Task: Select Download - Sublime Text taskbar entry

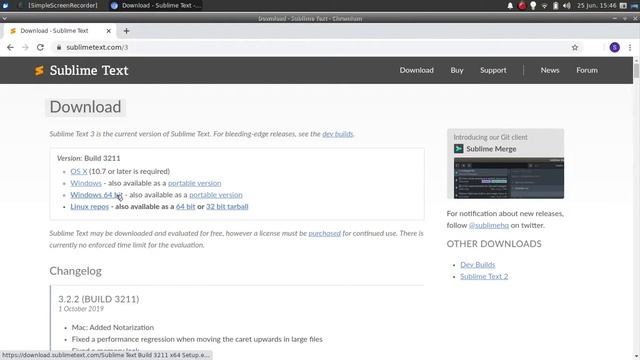Action: point(156,5)
